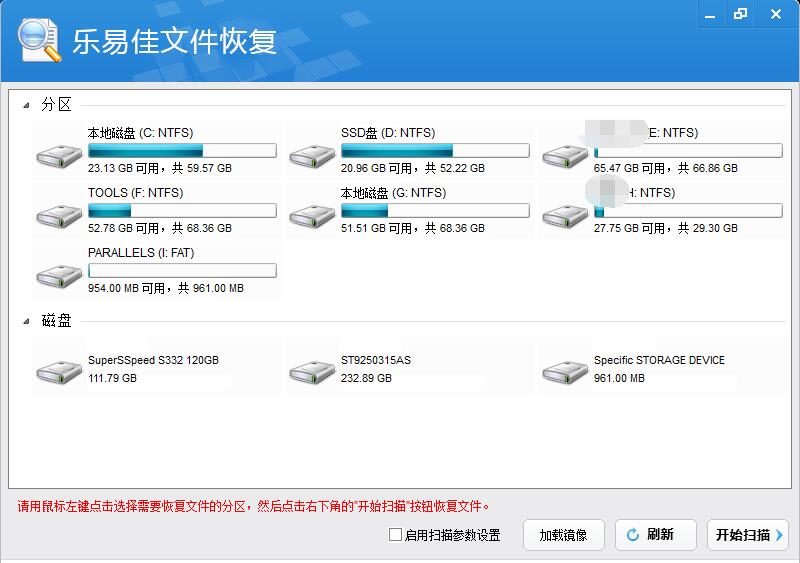Screen dimensions: 800x563
Task: Select the local disk C: NTFS partition icon
Action: pyautogui.click(x=59, y=155)
